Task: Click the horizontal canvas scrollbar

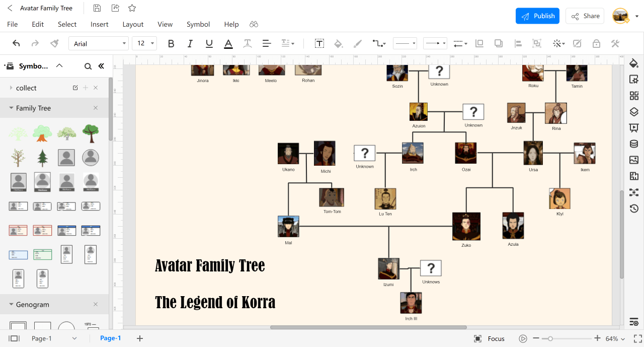Action: (x=368, y=327)
